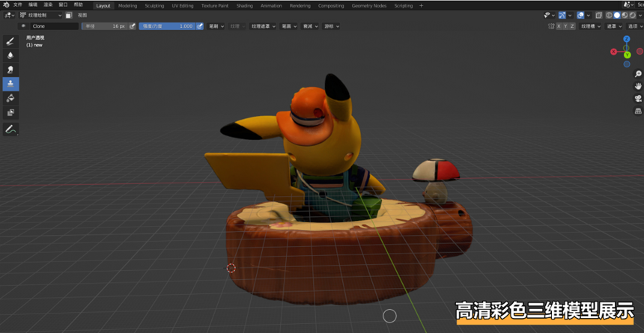The image size is (644, 333).
Task: Expand the 衰减 dropdown
Action: [x=310, y=26]
